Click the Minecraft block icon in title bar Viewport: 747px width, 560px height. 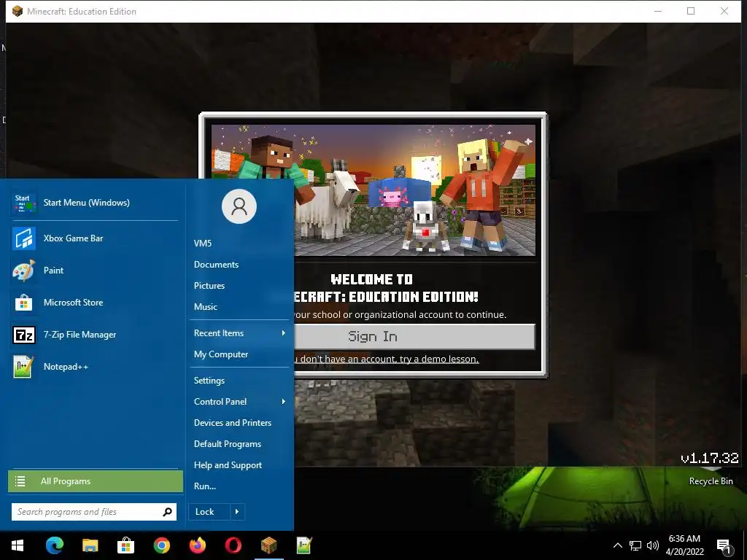(18, 11)
